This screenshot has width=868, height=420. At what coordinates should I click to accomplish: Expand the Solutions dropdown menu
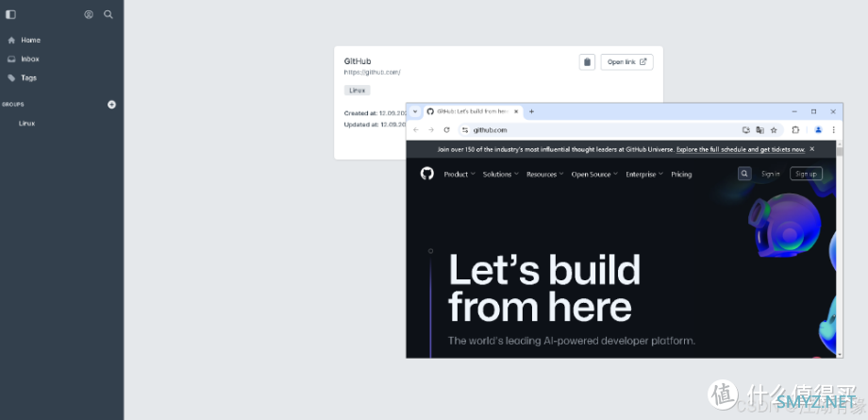coord(499,175)
